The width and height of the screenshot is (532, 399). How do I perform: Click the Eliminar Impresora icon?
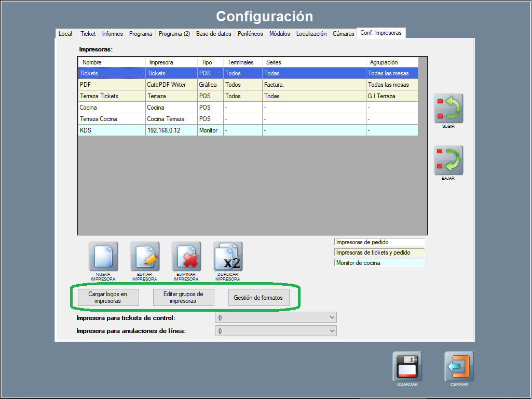tap(186, 257)
